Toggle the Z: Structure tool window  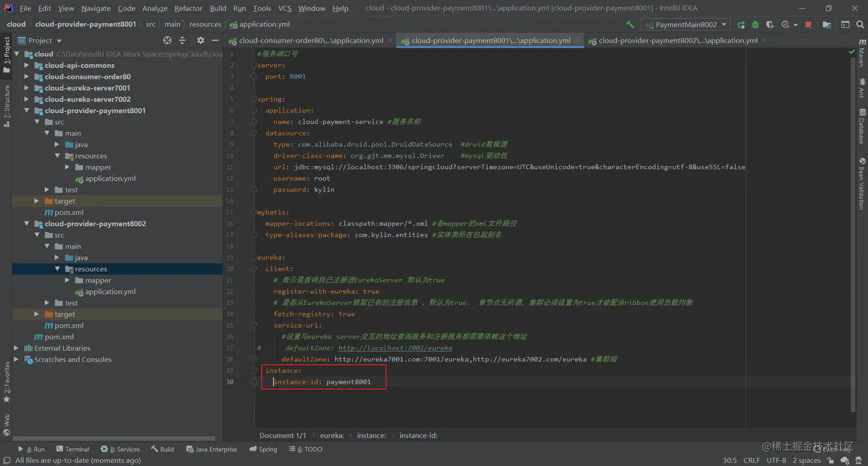pyautogui.click(x=6, y=106)
